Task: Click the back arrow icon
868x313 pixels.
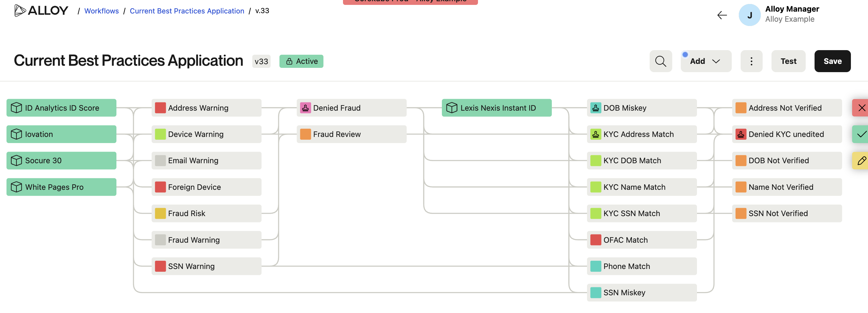Action: (722, 15)
